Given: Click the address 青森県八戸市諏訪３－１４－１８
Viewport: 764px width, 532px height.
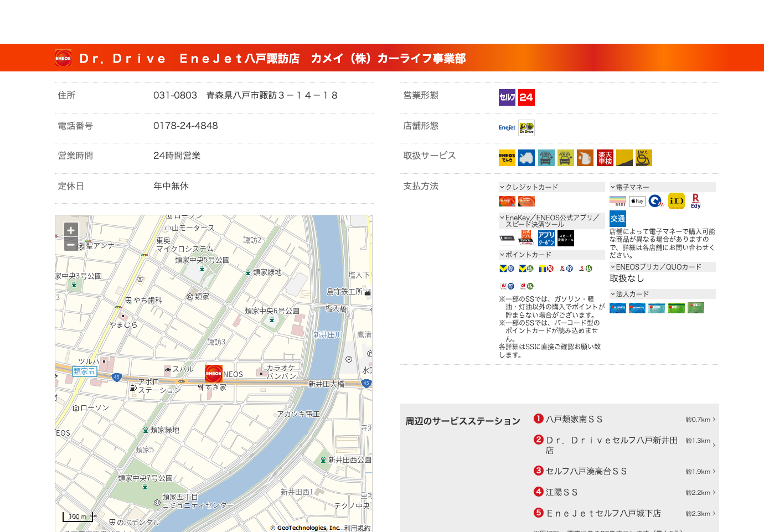Looking at the screenshot, I should (x=272, y=95).
